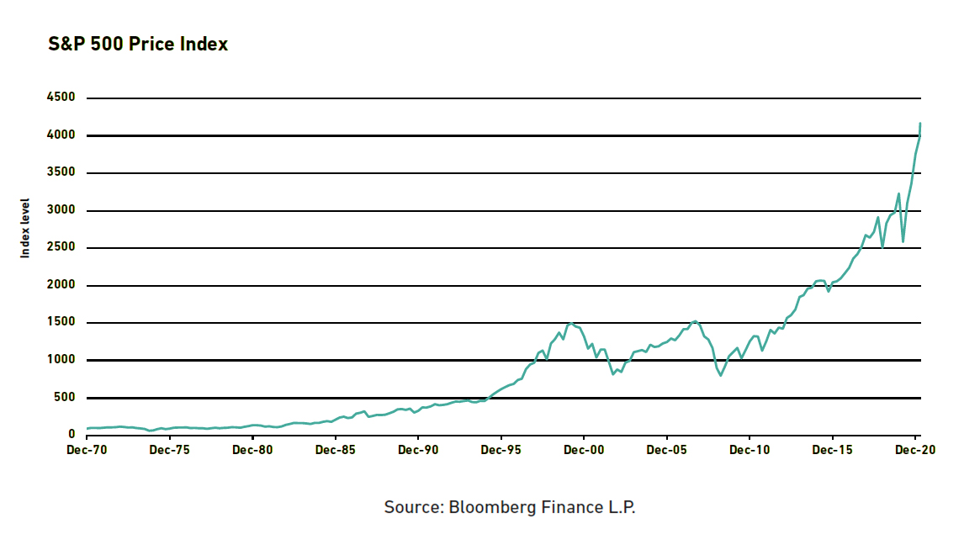
Task: Select the Dec-20 date label
Action: click(915, 450)
